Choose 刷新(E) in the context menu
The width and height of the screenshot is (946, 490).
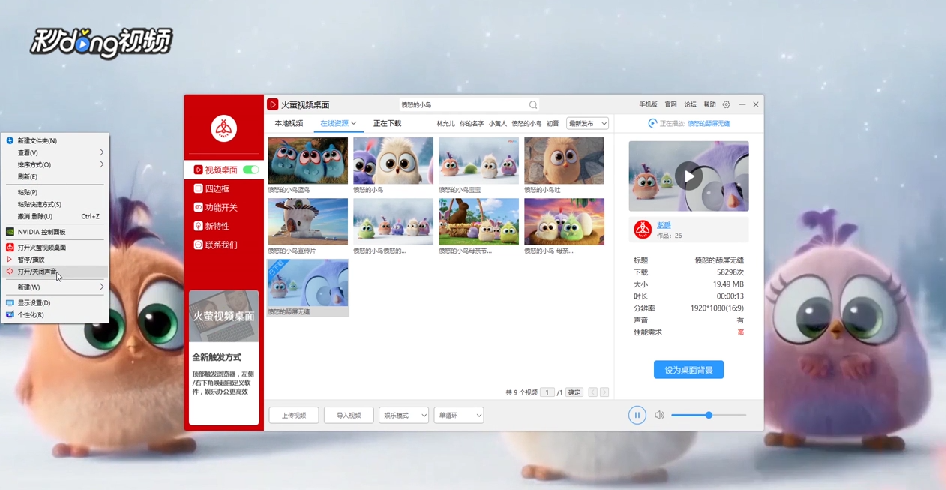(x=55, y=176)
